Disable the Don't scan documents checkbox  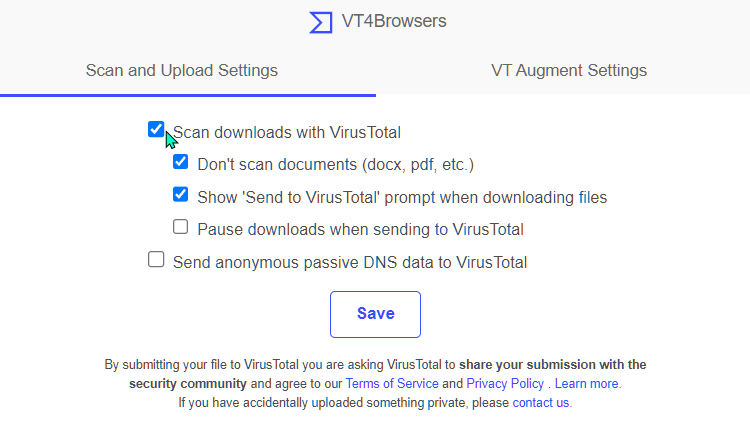click(x=180, y=162)
